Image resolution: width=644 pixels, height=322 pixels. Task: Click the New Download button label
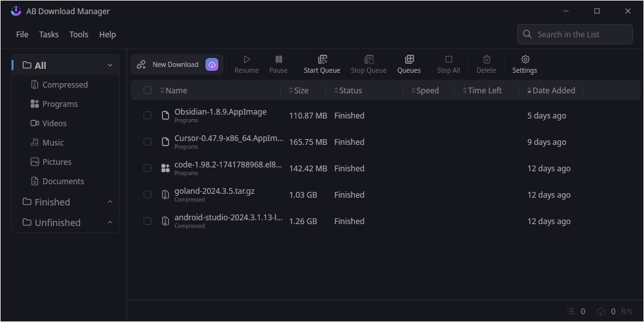[175, 64]
